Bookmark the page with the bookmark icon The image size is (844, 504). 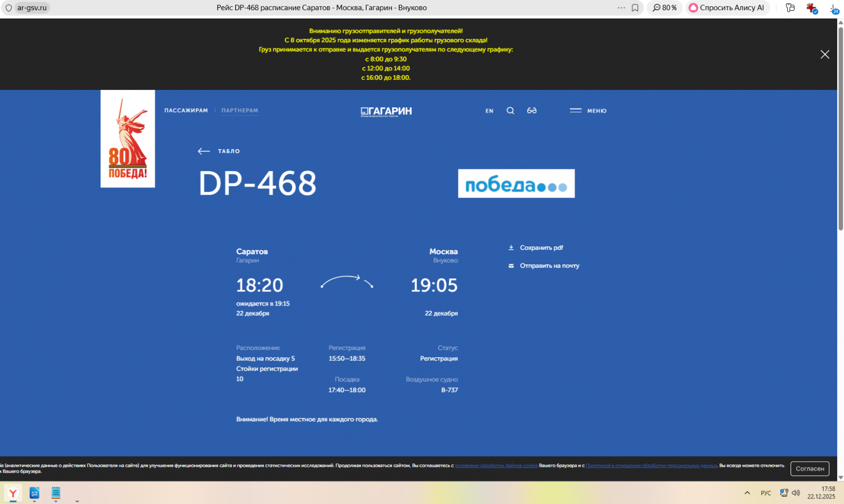point(635,8)
